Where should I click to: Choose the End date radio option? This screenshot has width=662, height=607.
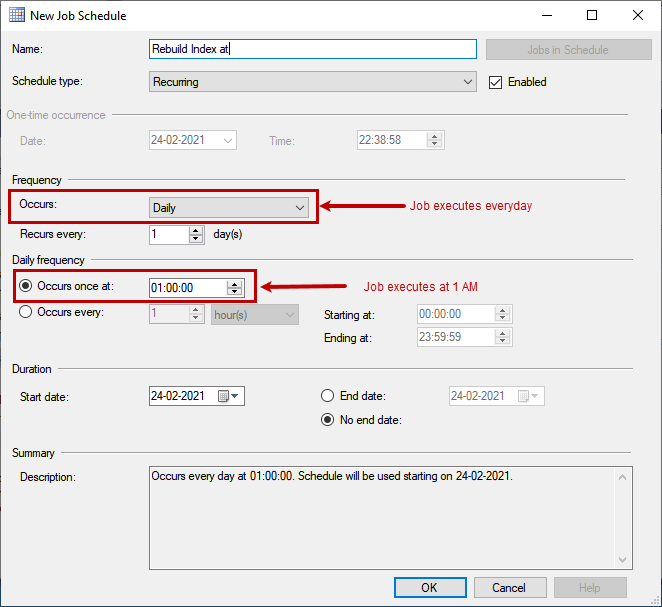[327, 396]
